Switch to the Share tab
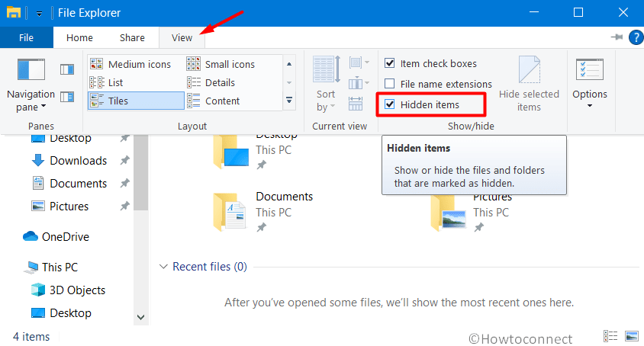This screenshot has width=644, height=346. (x=132, y=38)
